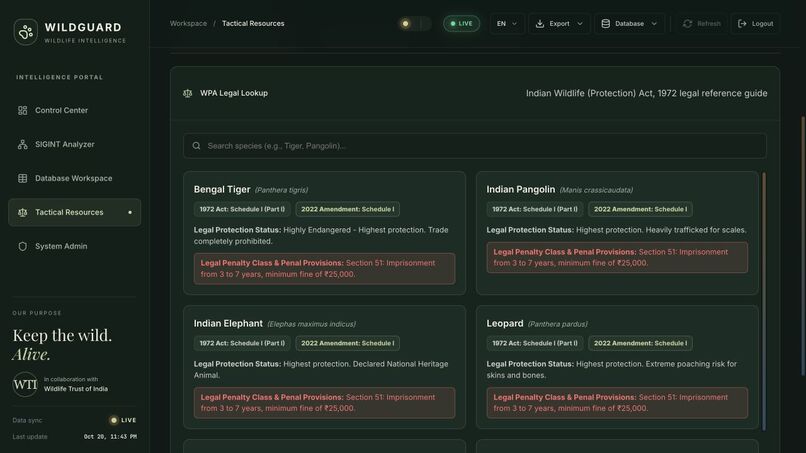This screenshot has height=453, width=806.
Task: Click the WPA Legal Lookup scales icon
Action: point(188,93)
